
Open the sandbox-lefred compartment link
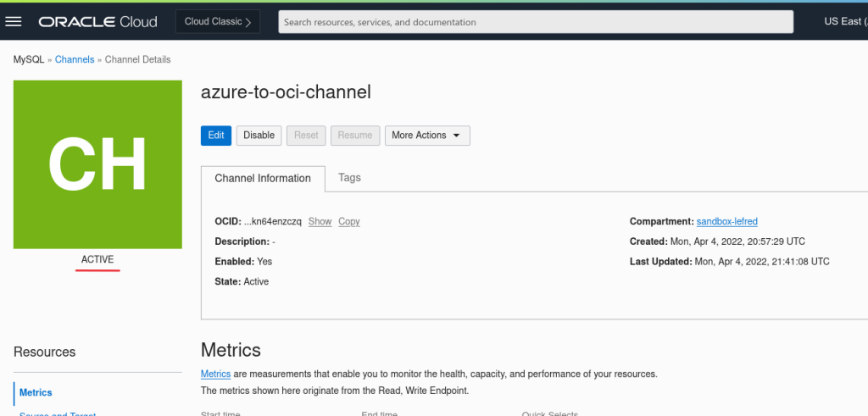point(726,222)
